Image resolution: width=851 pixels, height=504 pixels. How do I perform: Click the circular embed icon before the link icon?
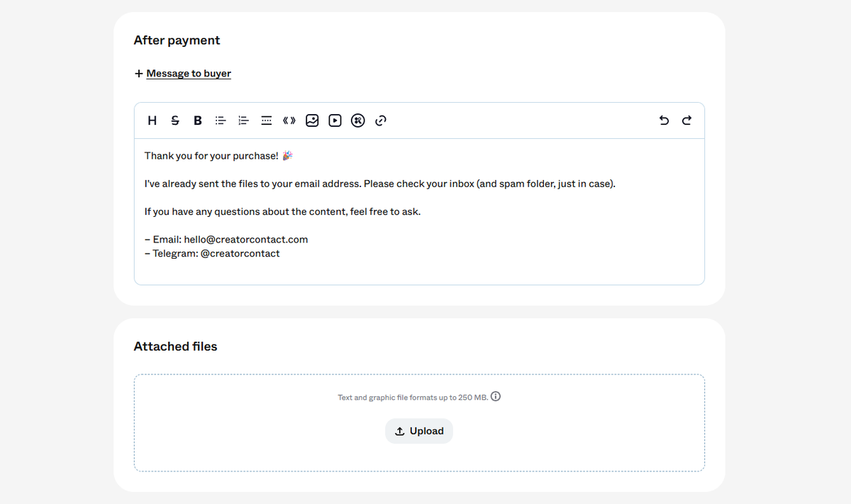click(358, 121)
